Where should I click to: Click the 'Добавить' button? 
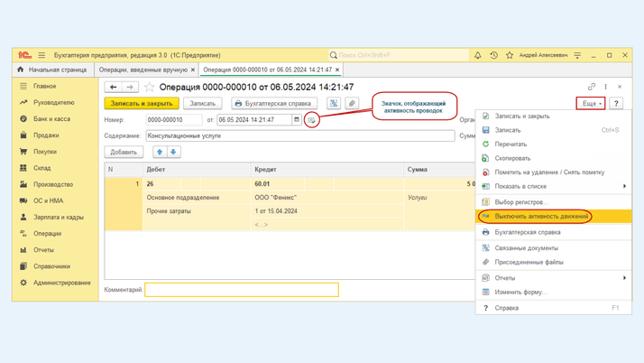(124, 152)
